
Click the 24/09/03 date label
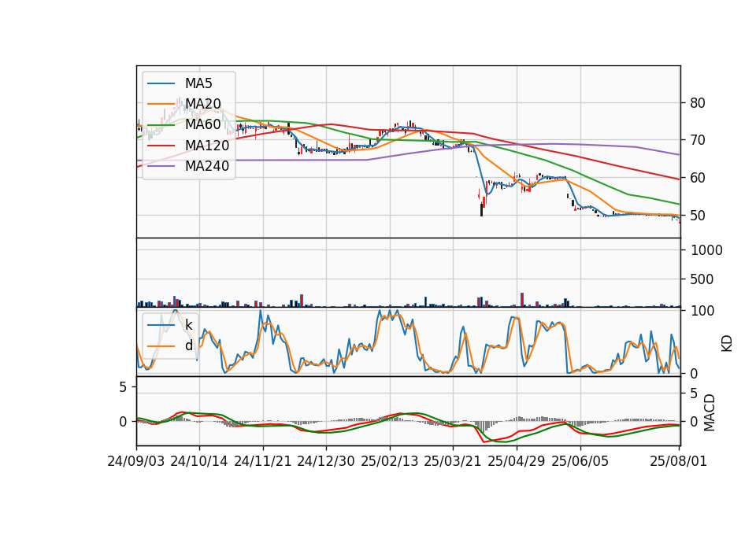(136, 461)
